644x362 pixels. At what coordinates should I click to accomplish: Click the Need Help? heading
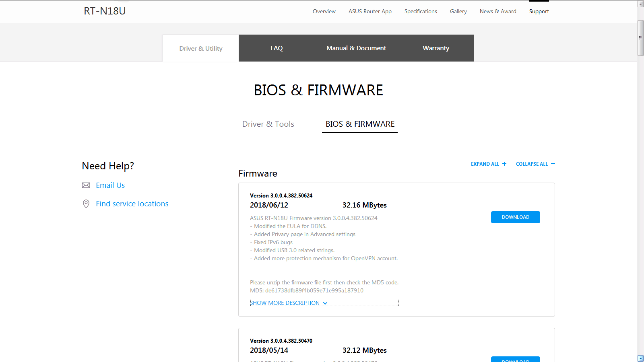coord(108,166)
